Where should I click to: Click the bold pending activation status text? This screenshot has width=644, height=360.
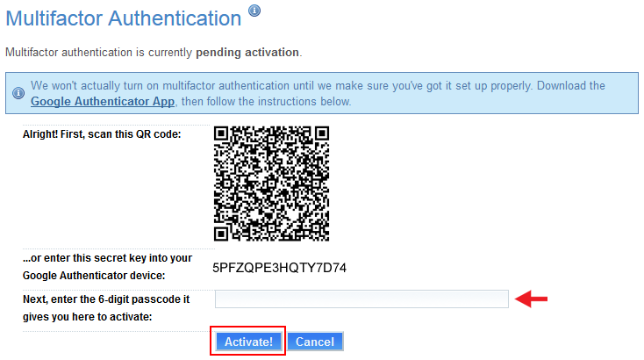click(x=247, y=53)
